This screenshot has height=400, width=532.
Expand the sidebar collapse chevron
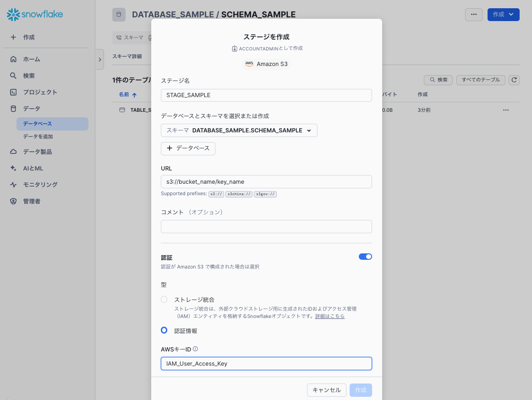pyautogui.click(x=100, y=60)
